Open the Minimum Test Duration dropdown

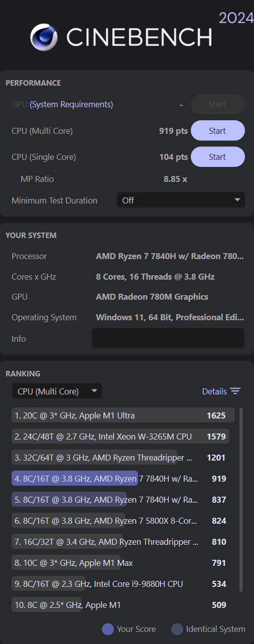[181, 200]
